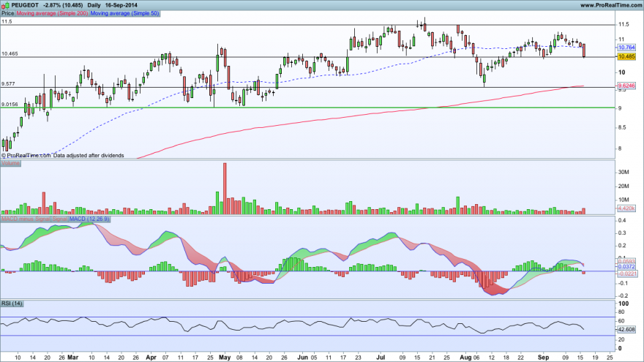Click the 9.6246 SMA 200 price tag
The width and height of the screenshot is (644, 362).
[x=626, y=86]
